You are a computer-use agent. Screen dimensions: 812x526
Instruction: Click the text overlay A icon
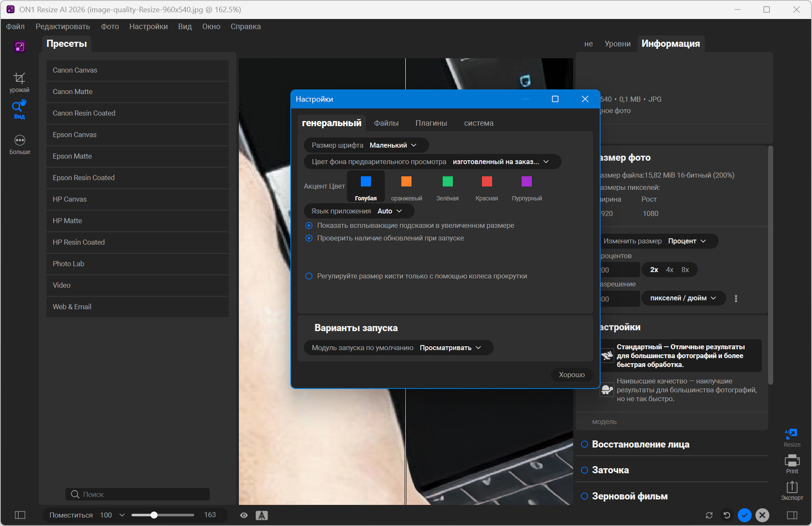click(262, 515)
